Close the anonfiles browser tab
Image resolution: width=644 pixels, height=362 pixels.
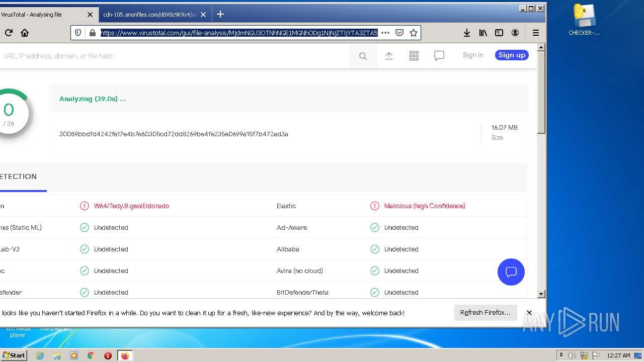coord(203,15)
